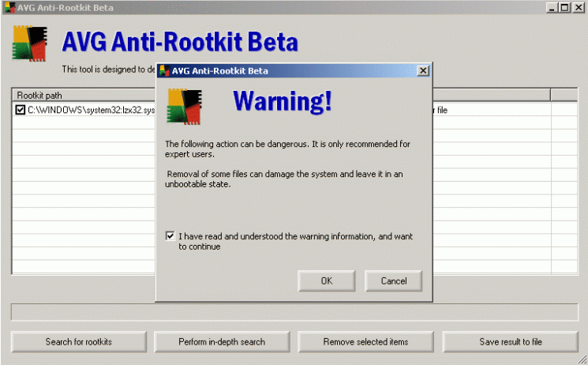Click the large AVG logo in main window
Viewport: 588px width, 365px height.
pyautogui.click(x=30, y=43)
